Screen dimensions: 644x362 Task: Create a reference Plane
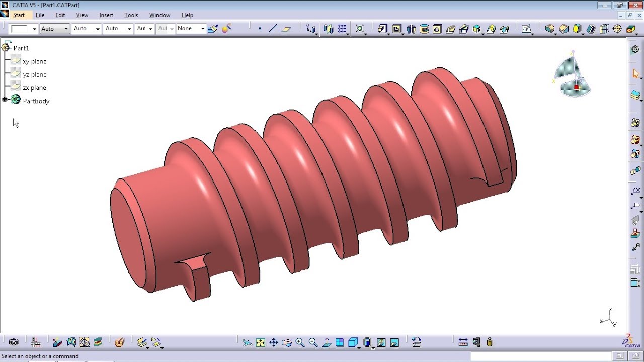pyautogui.click(x=286, y=29)
